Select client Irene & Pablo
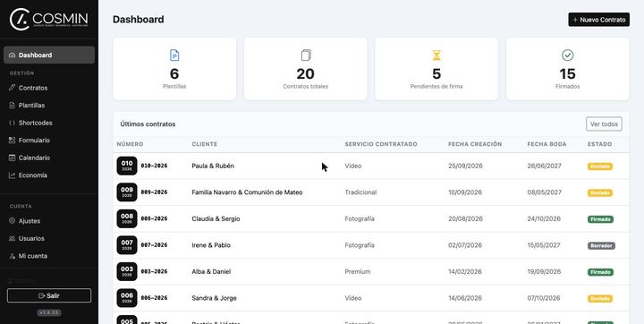Image resolution: width=644 pixels, height=324 pixels. pos(211,245)
